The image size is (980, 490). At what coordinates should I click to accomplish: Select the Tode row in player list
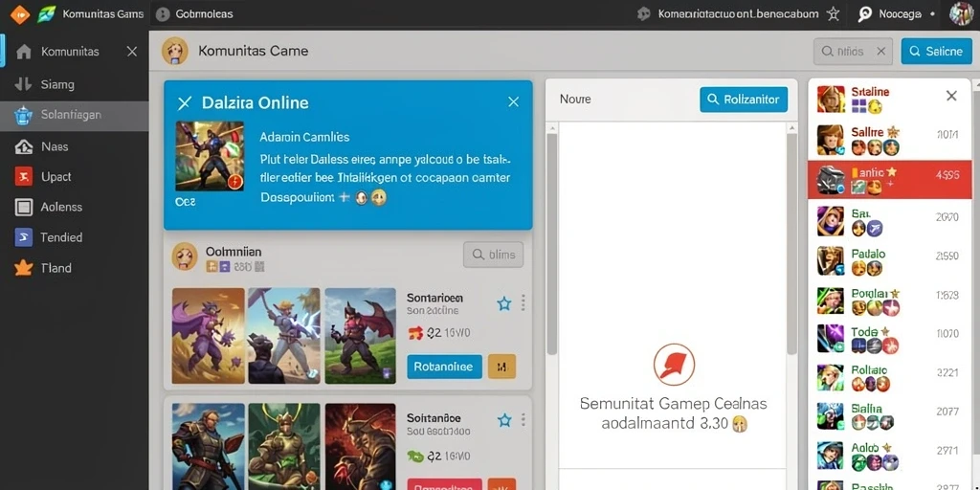pos(889,339)
